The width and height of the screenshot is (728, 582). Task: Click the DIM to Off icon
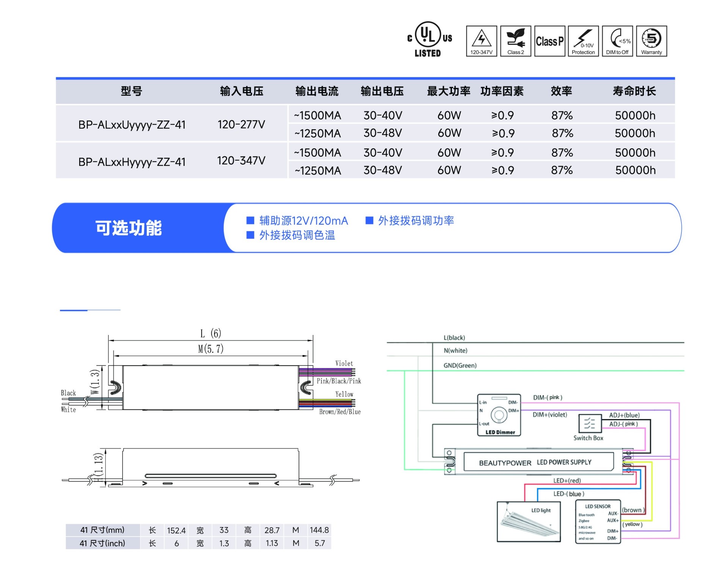coord(617,41)
